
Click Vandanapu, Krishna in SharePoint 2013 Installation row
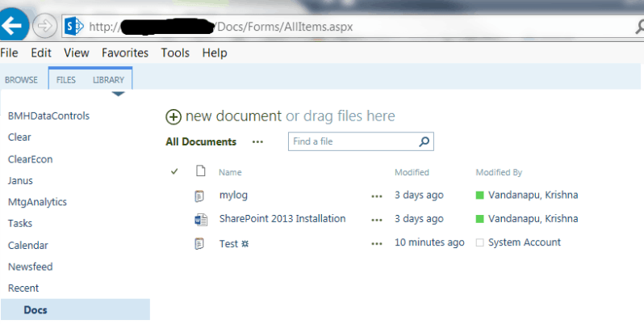tap(533, 219)
